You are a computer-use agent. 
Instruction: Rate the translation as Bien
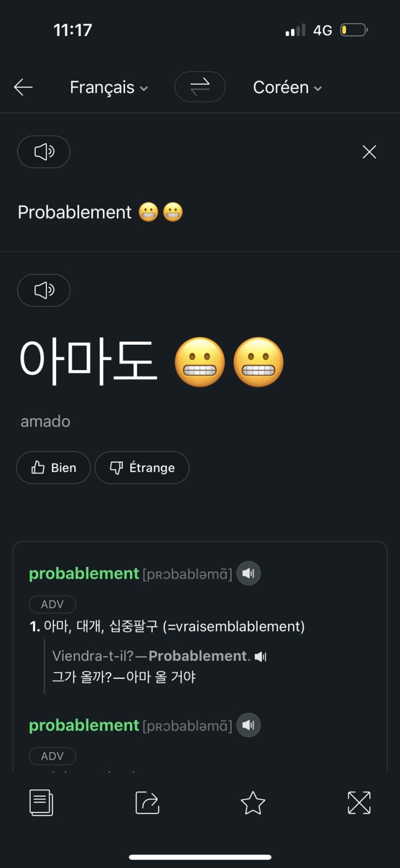click(x=53, y=468)
